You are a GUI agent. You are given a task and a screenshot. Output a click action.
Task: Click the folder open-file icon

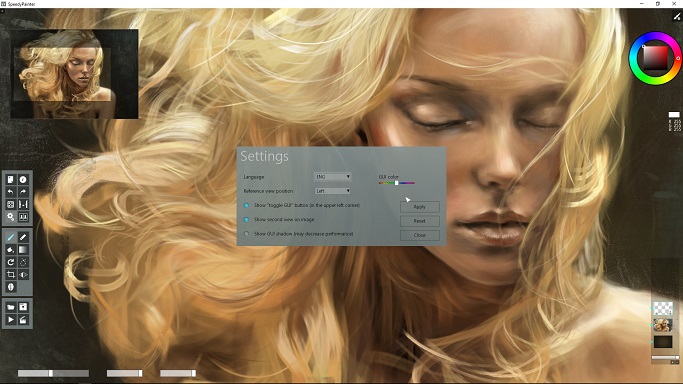coord(11,307)
